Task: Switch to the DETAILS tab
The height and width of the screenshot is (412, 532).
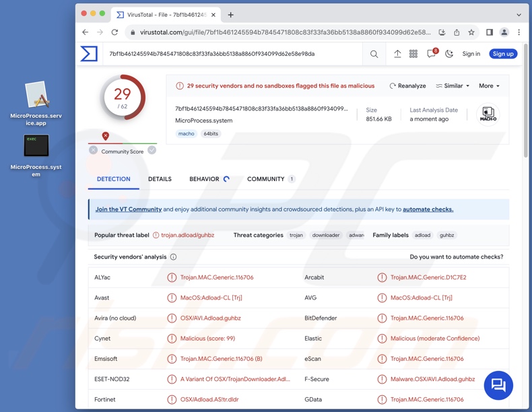Action: pos(160,179)
